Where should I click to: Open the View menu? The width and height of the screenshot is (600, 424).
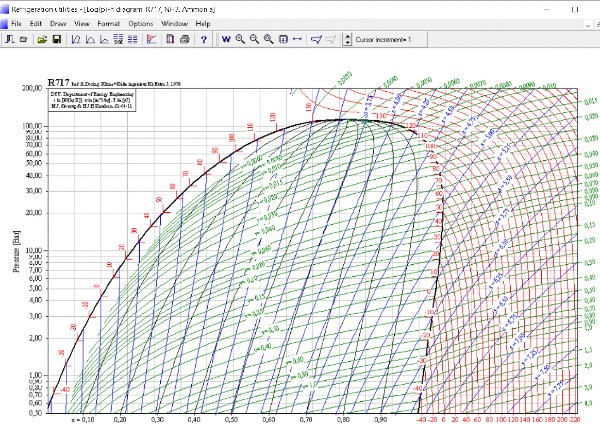[x=82, y=23]
